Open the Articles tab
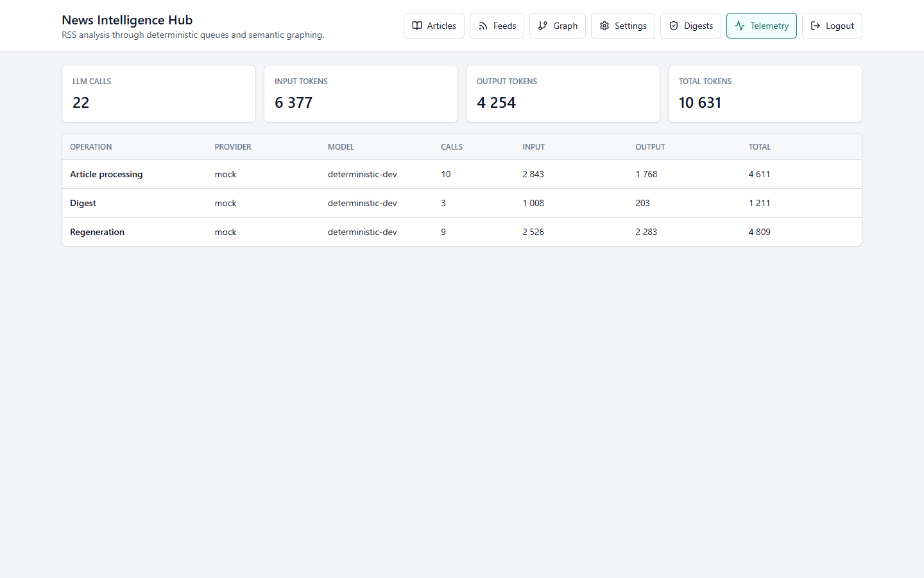This screenshot has width=924, height=578. [434, 26]
